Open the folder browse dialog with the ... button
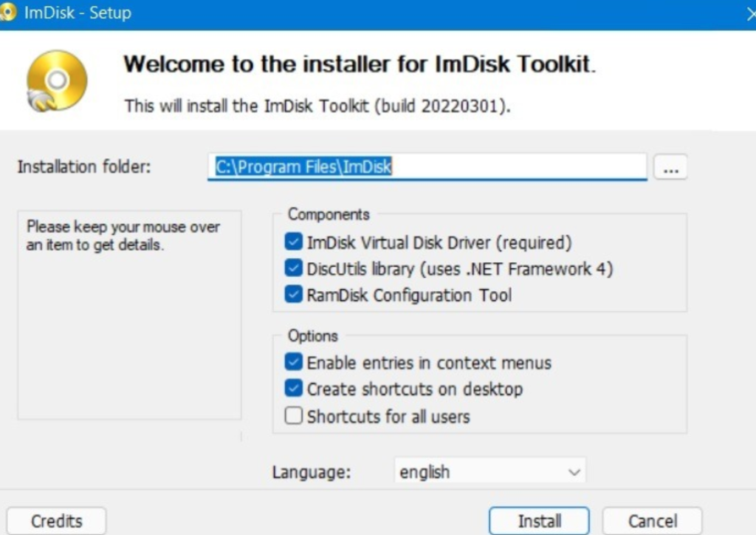The image size is (756, 535). click(x=669, y=166)
